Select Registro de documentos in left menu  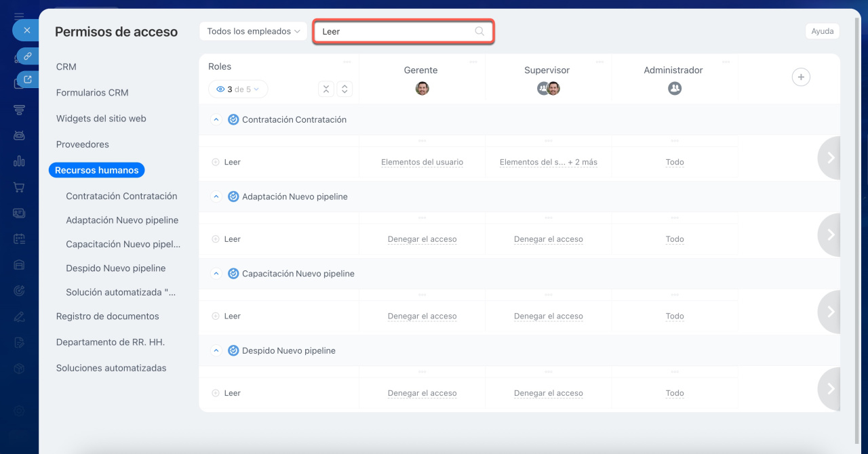(107, 316)
